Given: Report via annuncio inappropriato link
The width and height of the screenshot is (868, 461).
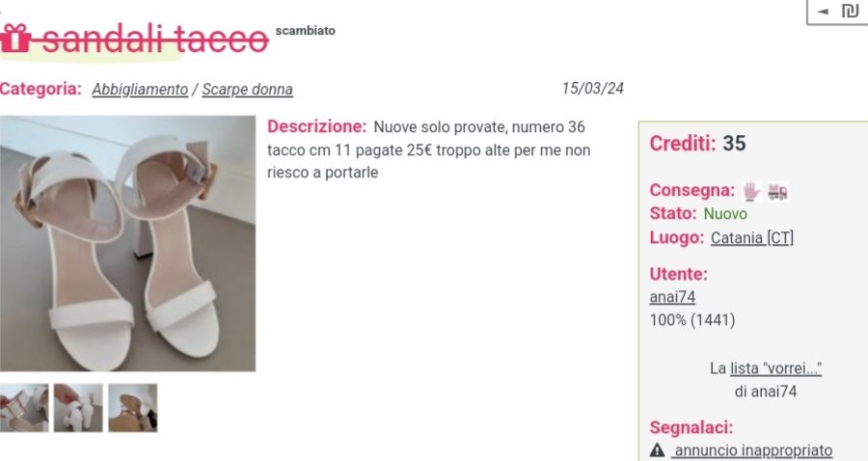Looking at the screenshot, I should 753,450.
